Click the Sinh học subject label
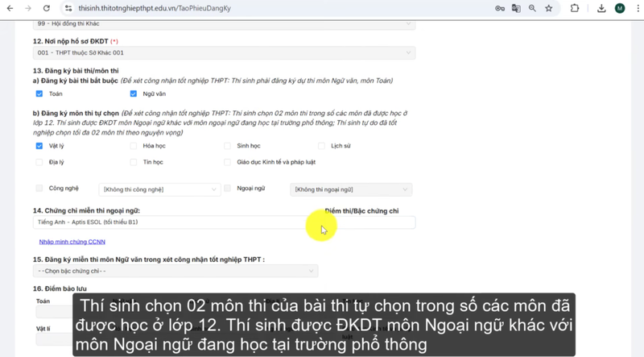Viewport: 644px width, 357px height. (249, 146)
